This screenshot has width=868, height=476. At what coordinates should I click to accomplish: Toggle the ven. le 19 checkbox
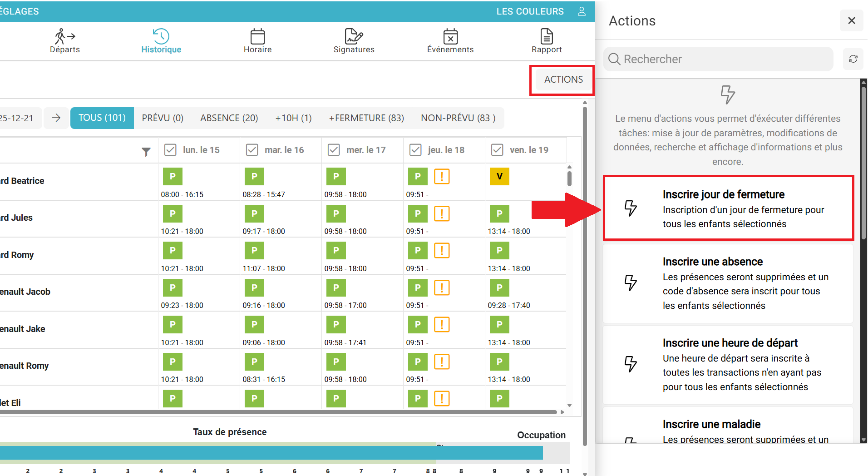497,150
